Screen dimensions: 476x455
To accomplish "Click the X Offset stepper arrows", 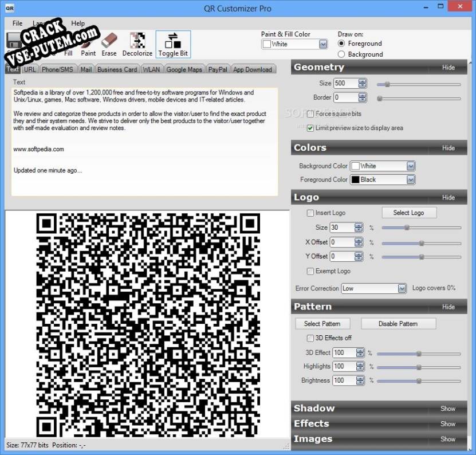I will 359,242.
